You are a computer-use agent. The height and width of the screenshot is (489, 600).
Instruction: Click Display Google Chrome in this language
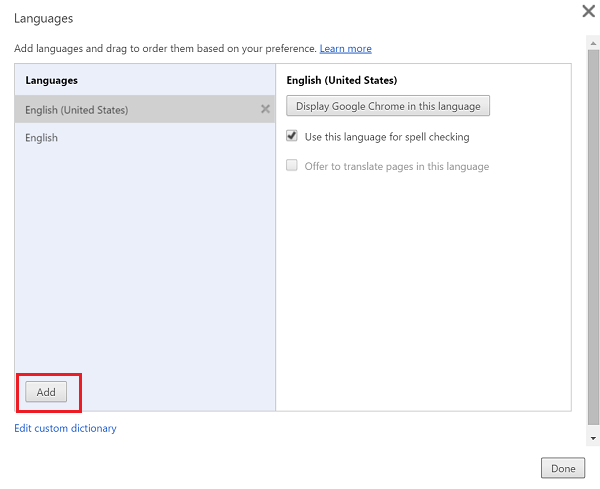pos(388,106)
